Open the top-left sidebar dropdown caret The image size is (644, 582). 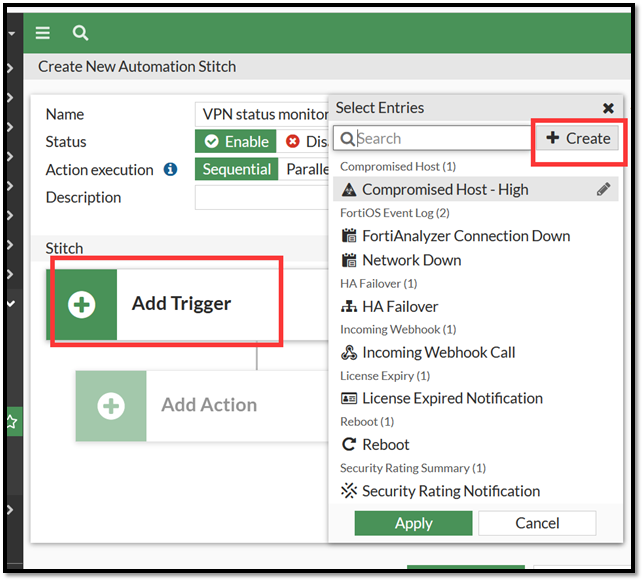pyautogui.click(x=12, y=34)
